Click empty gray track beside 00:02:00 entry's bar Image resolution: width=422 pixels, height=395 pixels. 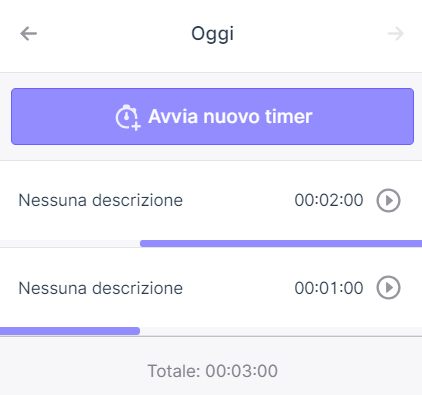[x=70, y=244]
